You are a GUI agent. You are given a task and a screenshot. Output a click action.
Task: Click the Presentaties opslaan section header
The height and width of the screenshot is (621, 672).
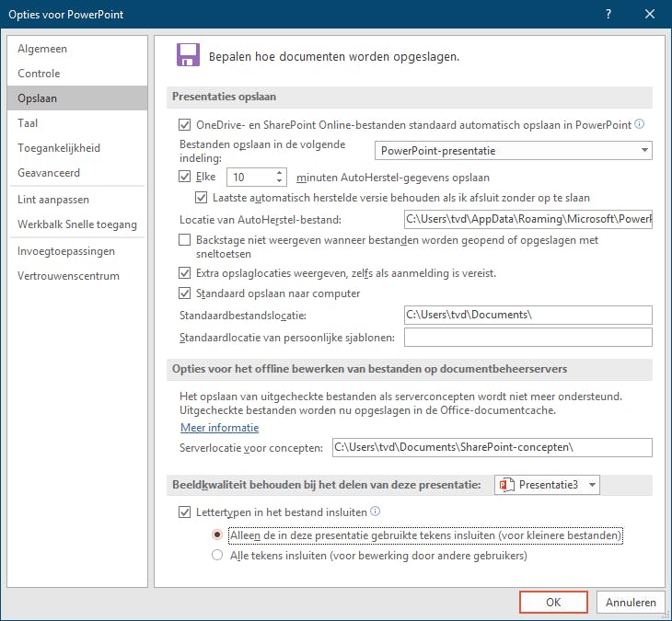410,97
